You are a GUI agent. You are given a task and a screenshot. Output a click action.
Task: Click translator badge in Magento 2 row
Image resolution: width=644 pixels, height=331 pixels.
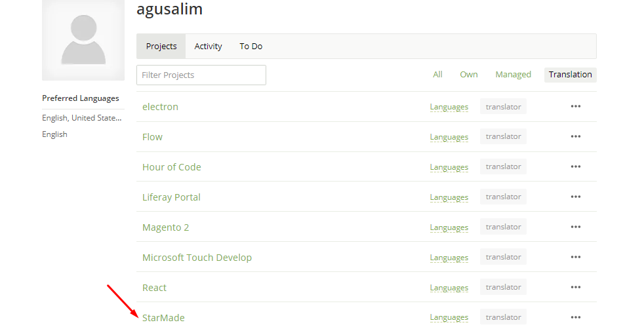(503, 227)
